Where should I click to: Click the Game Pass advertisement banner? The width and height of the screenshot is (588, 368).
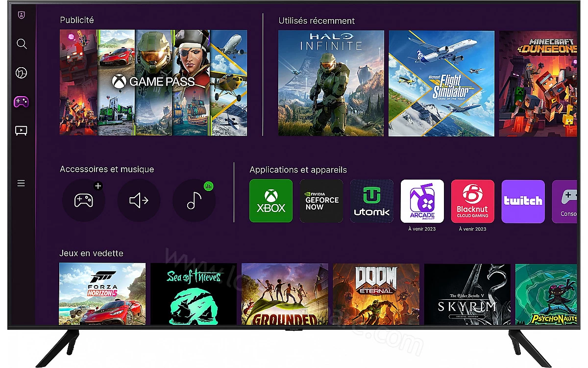point(153,83)
